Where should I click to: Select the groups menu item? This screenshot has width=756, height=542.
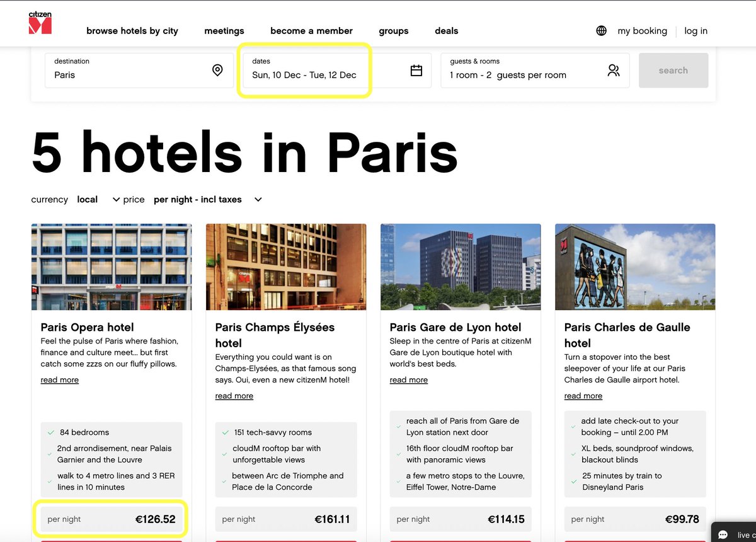pos(394,31)
